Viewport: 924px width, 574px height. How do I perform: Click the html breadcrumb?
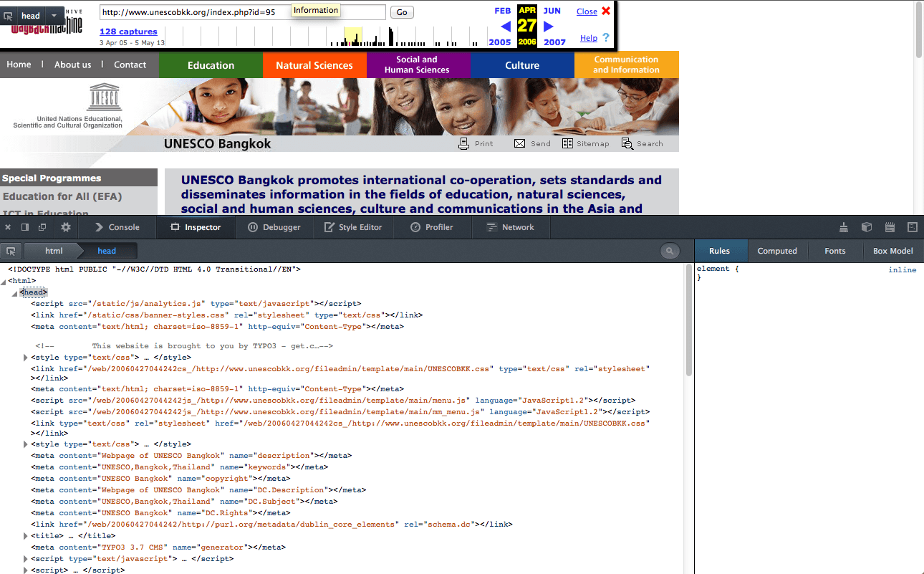click(54, 251)
